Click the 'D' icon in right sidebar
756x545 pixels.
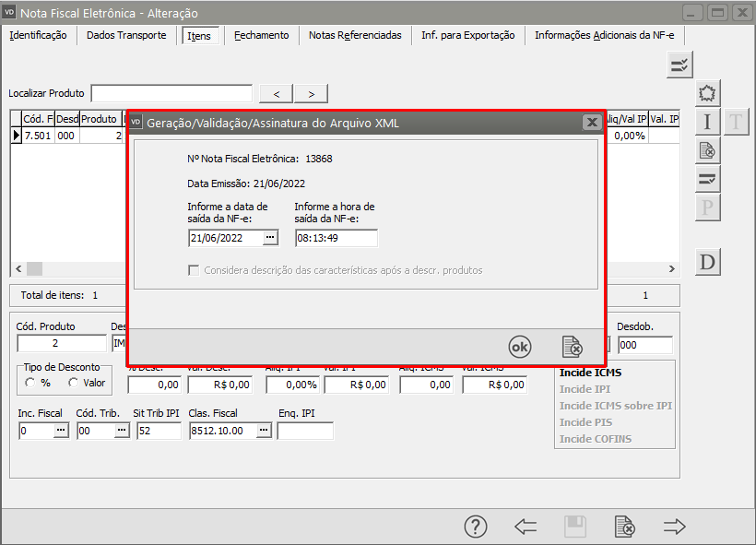point(707,263)
